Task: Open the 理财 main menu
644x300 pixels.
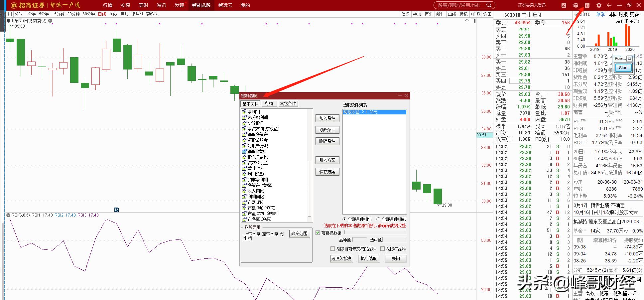Action: (144, 5)
